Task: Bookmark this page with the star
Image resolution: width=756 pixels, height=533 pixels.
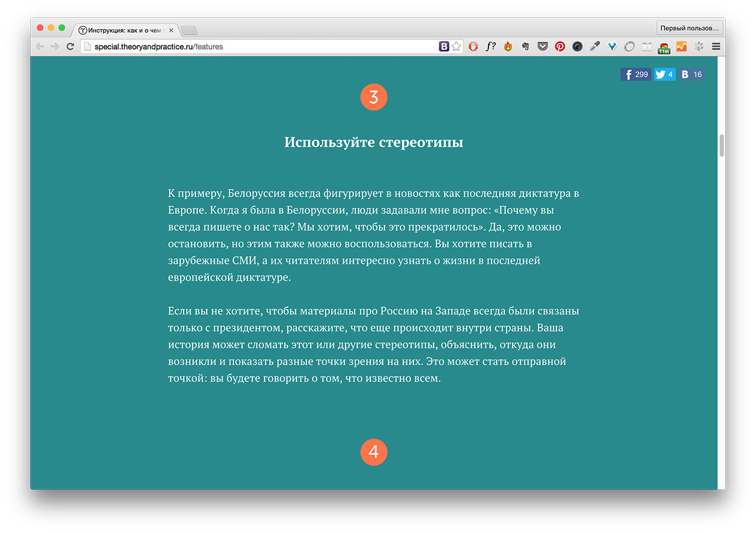Action: (457, 46)
